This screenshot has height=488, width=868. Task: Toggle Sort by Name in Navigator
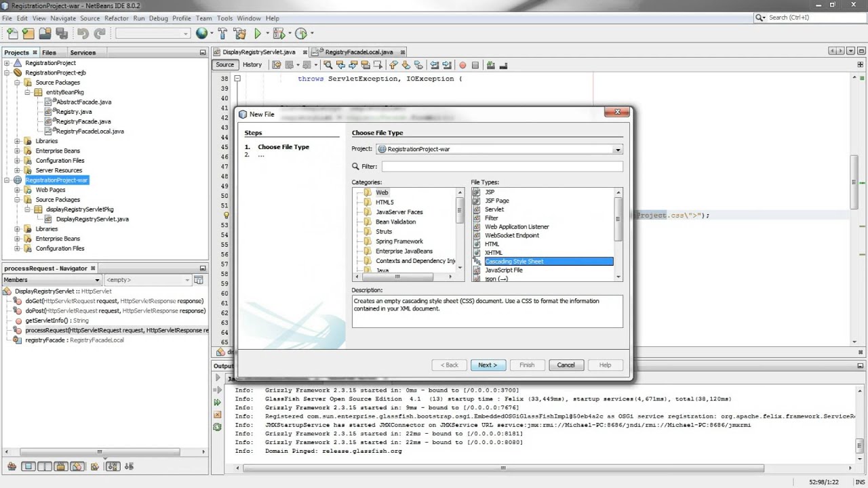113,466
